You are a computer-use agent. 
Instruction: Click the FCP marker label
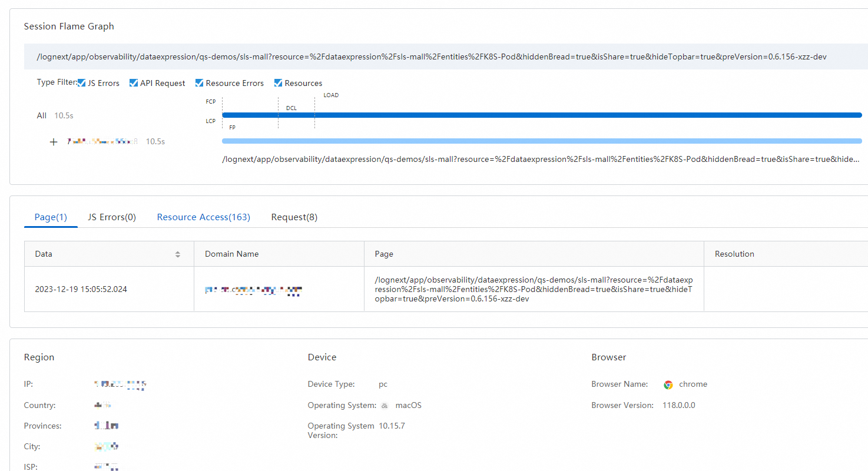pyautogui.click(x=211, y=102)
